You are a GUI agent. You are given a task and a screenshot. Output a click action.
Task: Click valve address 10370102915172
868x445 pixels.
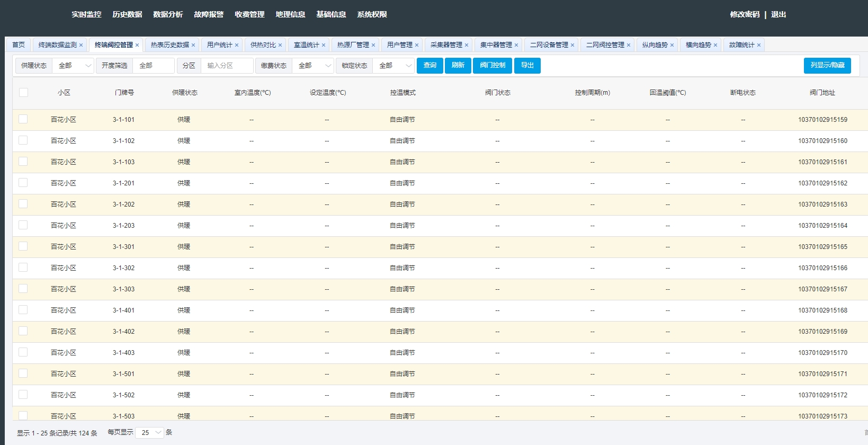point(823,395)
